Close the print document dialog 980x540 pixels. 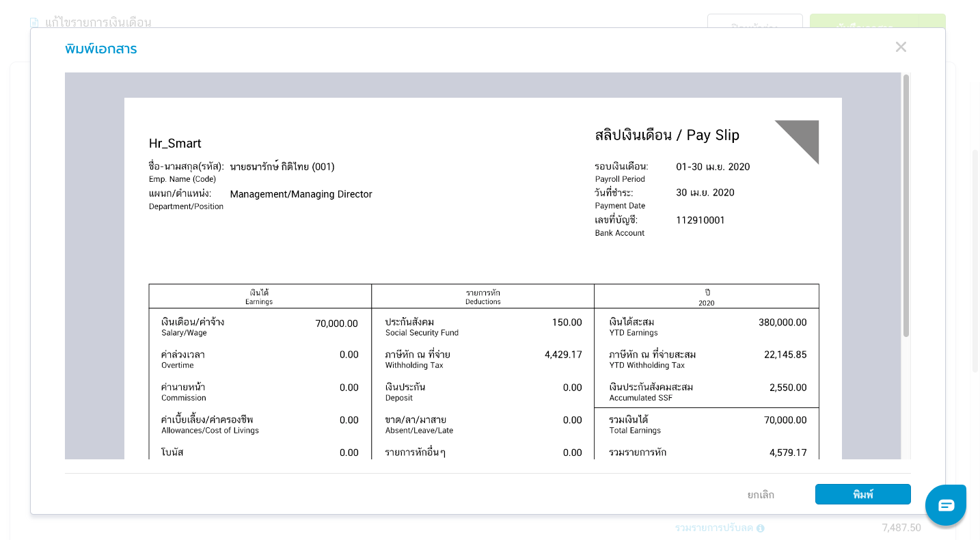coord(901,47)
